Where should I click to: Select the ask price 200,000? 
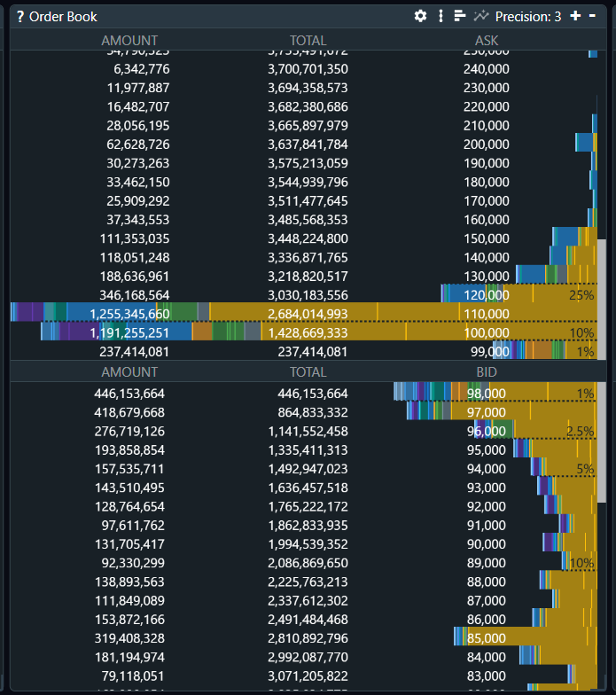click(x=486, y=144)
